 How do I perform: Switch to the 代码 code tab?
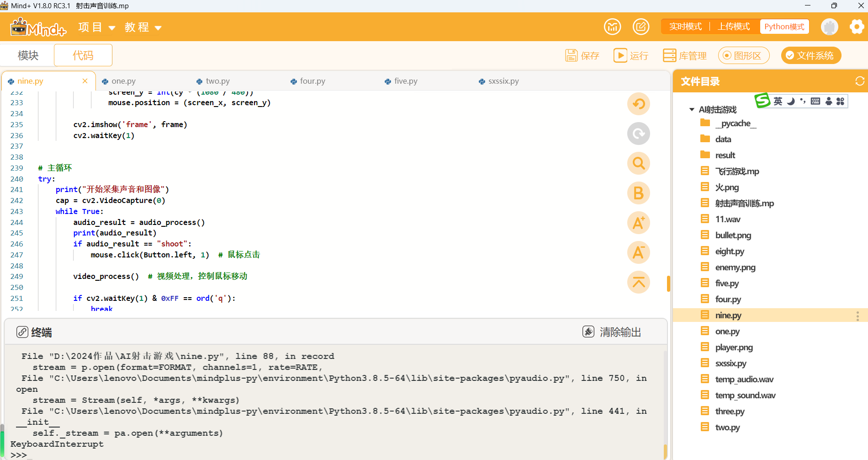83,55
